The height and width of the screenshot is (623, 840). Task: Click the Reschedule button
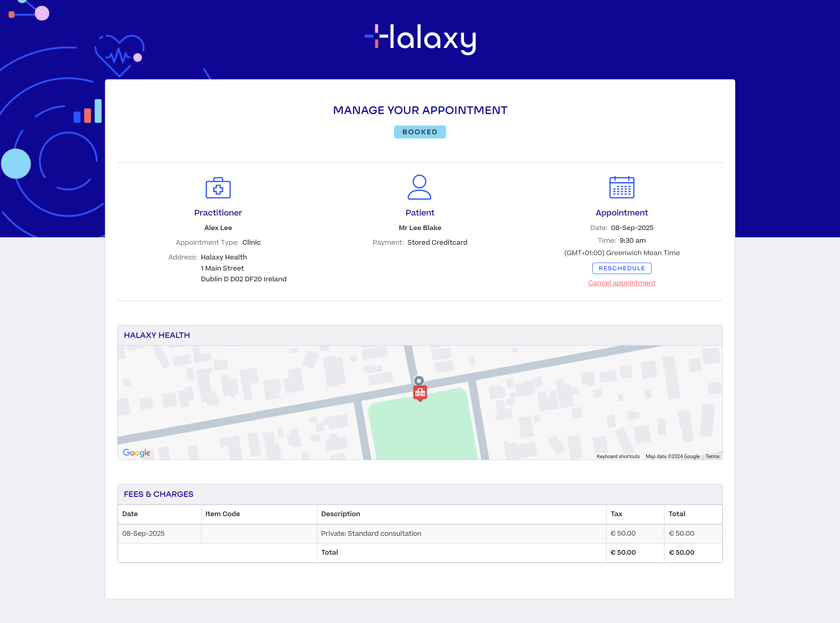622,268
